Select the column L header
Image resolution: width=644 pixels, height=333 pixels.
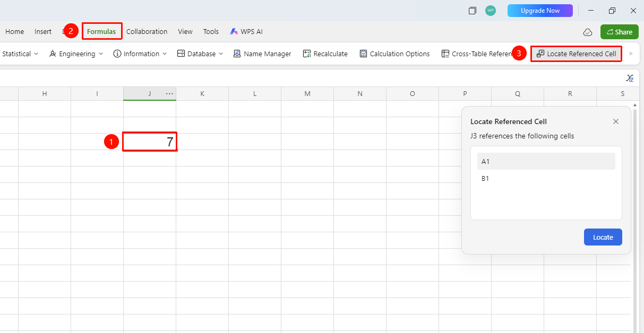point(255,94)
